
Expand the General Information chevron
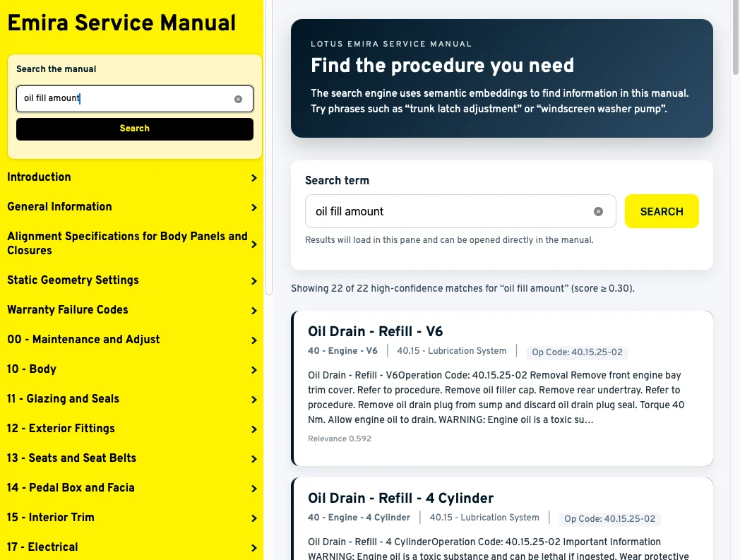pyautogui.click(x=253, y=208)
